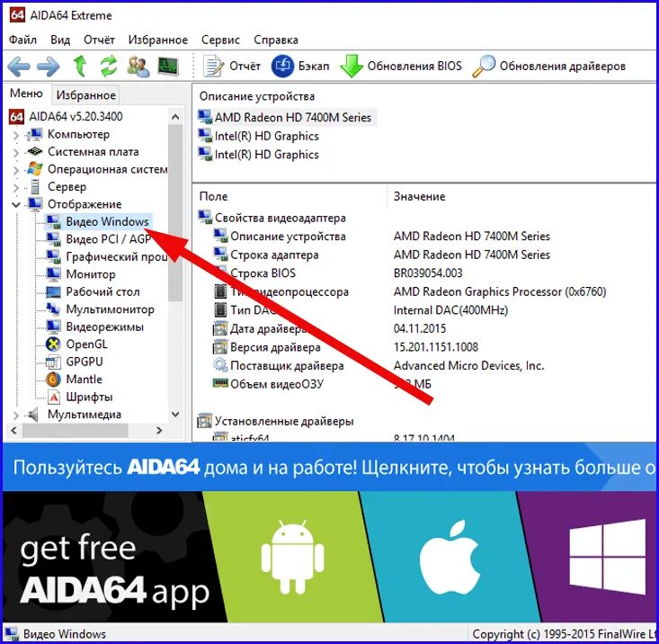Switch to the Меню tab
This screenshot has height=644, width=659.
26,94
